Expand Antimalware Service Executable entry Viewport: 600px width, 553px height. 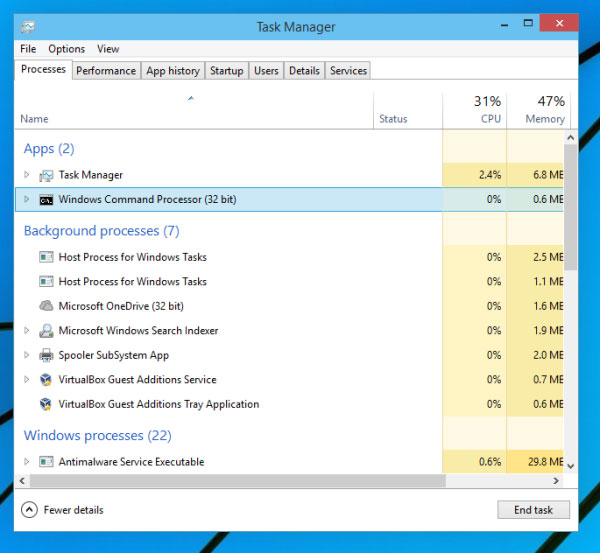tap(26, 462)
